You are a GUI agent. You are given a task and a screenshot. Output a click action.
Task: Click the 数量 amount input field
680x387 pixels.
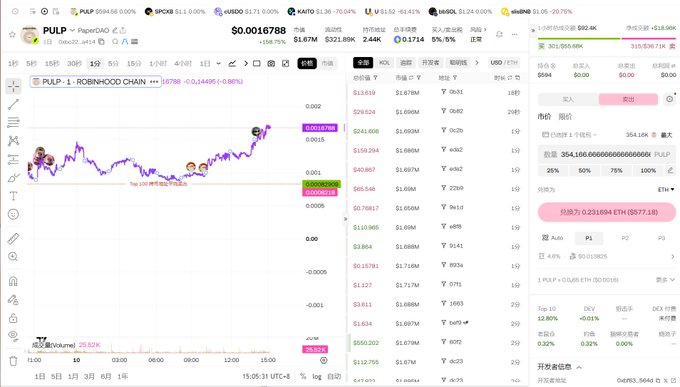click(x=607, y=154)
